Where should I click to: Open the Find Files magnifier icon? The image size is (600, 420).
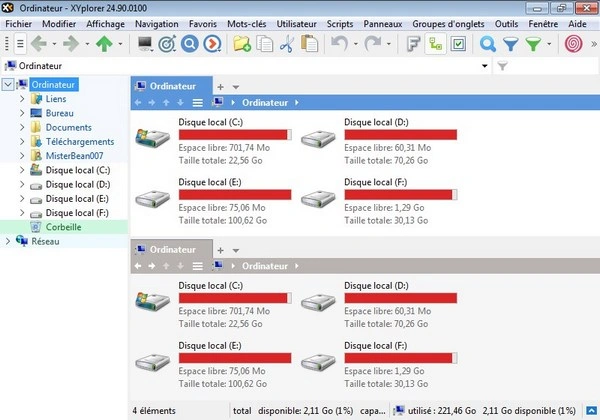(x=488, y=43)
